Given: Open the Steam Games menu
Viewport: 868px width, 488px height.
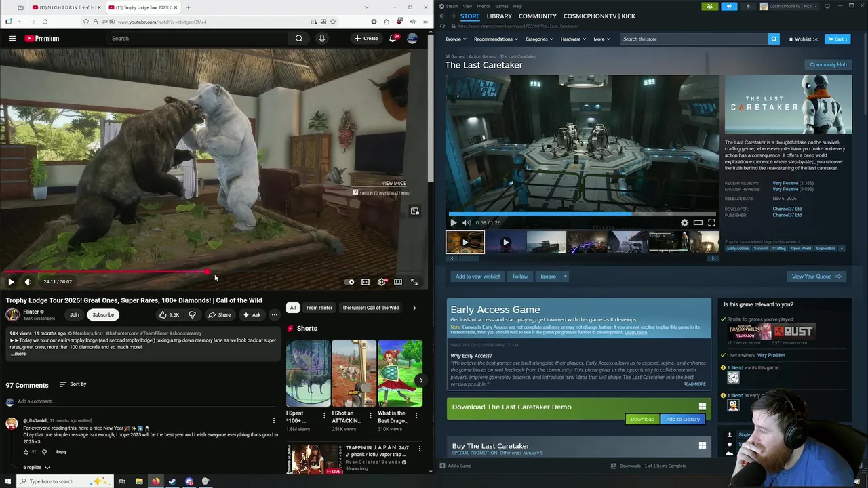Looking at the screenshot, I should point(502,6).
